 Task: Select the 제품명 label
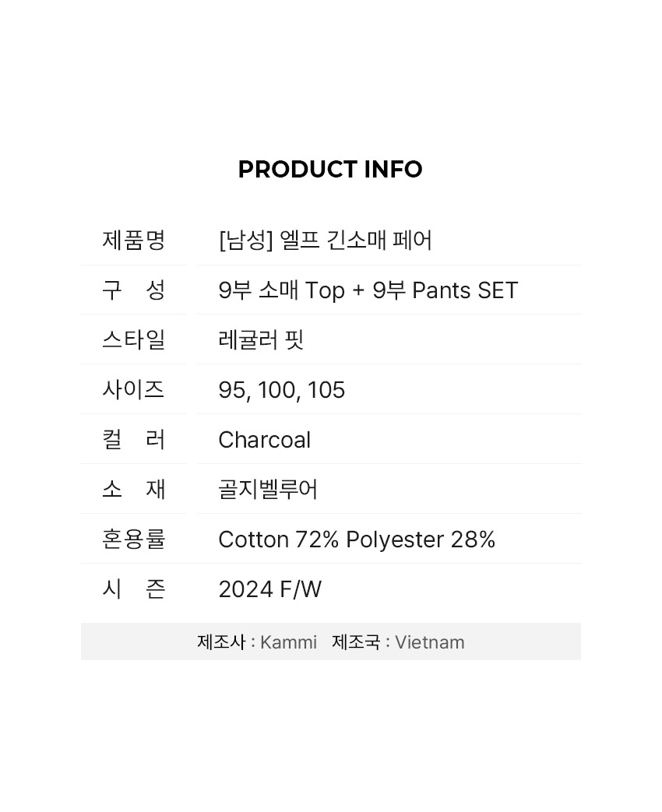pyautogui.click(x=134, y=240)
